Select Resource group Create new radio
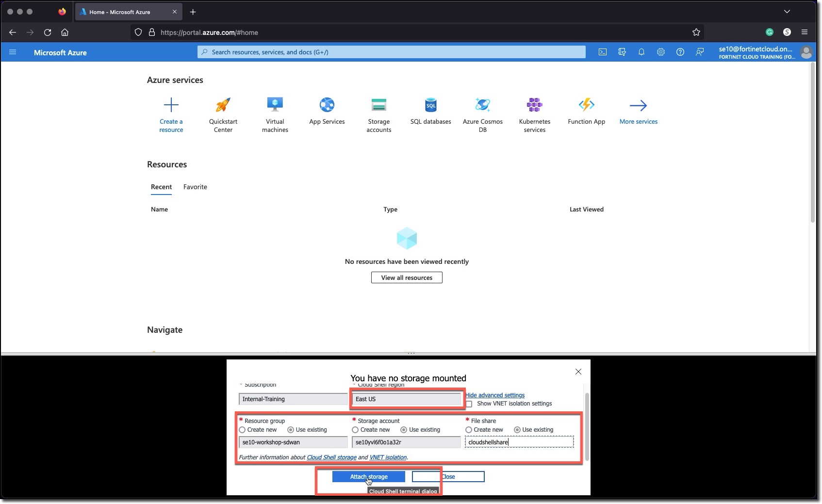 pos(242,430)
